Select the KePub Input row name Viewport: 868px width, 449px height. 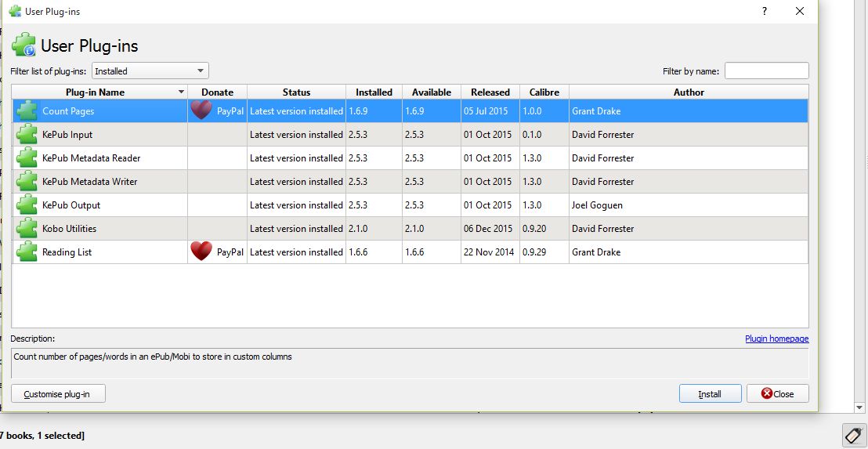[67, 135]
